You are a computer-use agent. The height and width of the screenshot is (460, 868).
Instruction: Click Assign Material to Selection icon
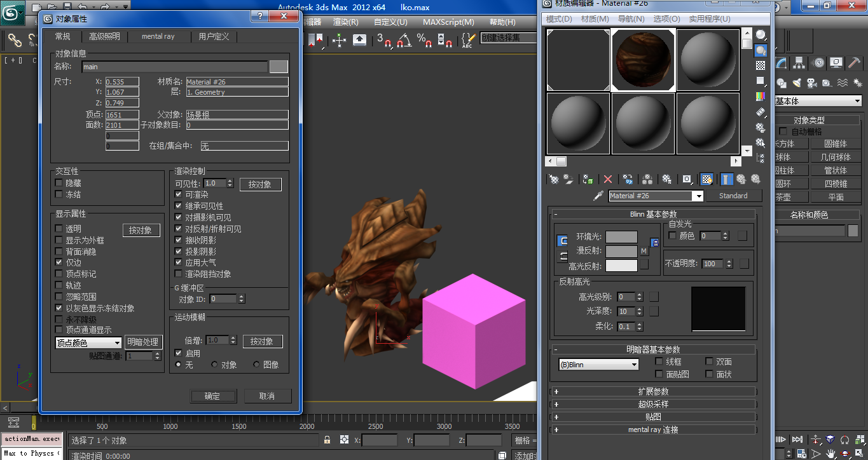pyautogui.click(x=588, y=179)
